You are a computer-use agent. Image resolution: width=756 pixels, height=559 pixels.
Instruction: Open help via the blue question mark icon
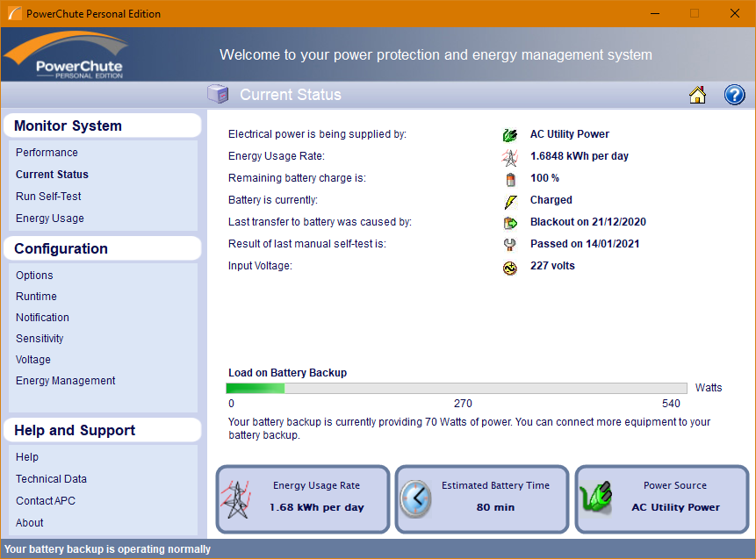[734, 95]
